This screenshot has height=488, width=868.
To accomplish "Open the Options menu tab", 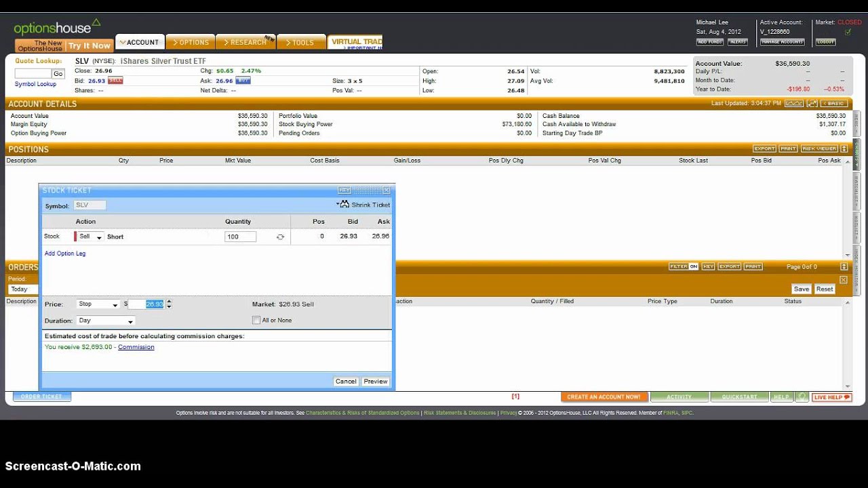I will pos(191,42).
